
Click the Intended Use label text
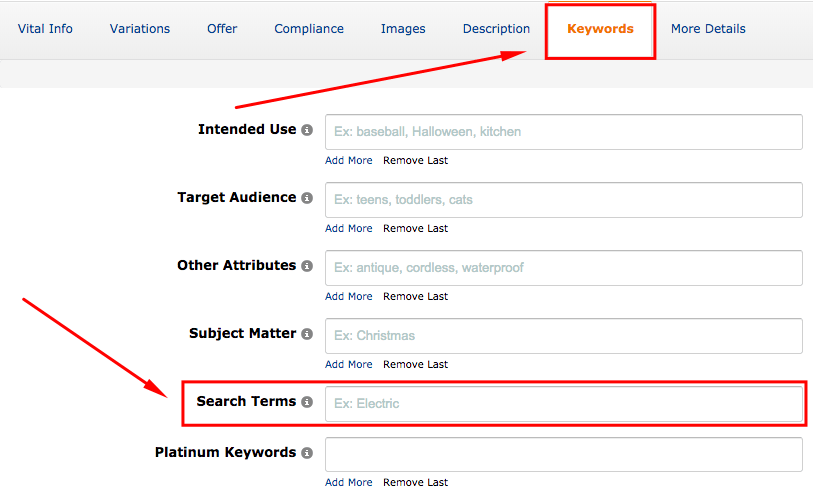pyautogui.click(x=247, y=130)
